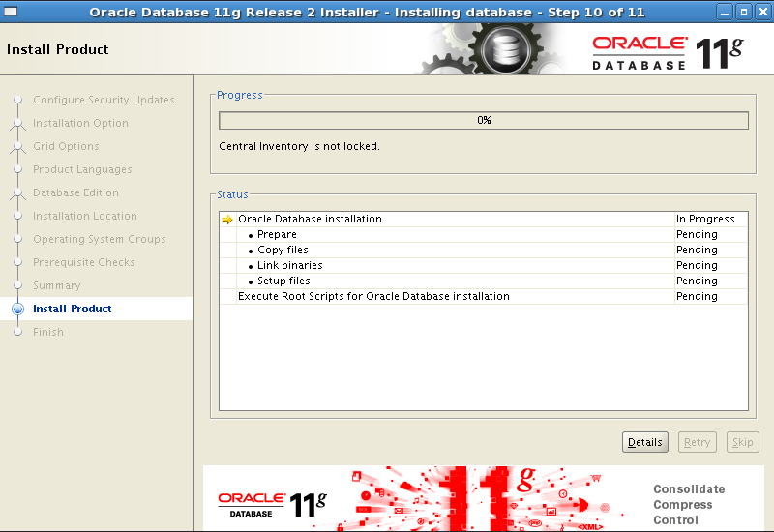Image resolution: width=774 pixels, height=532 pixels.
Task: Select the Install Product step
Action: [x=72, y=309]
